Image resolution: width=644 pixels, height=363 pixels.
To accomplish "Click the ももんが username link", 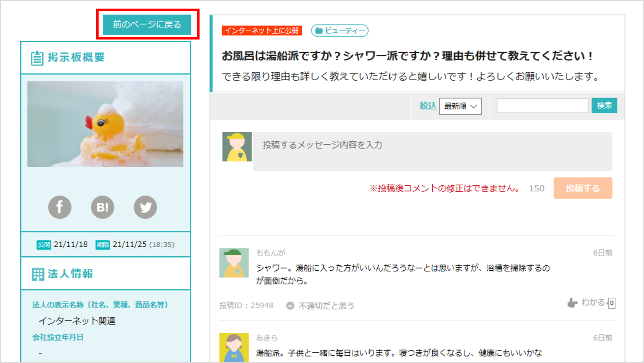I will coord(270,253).
